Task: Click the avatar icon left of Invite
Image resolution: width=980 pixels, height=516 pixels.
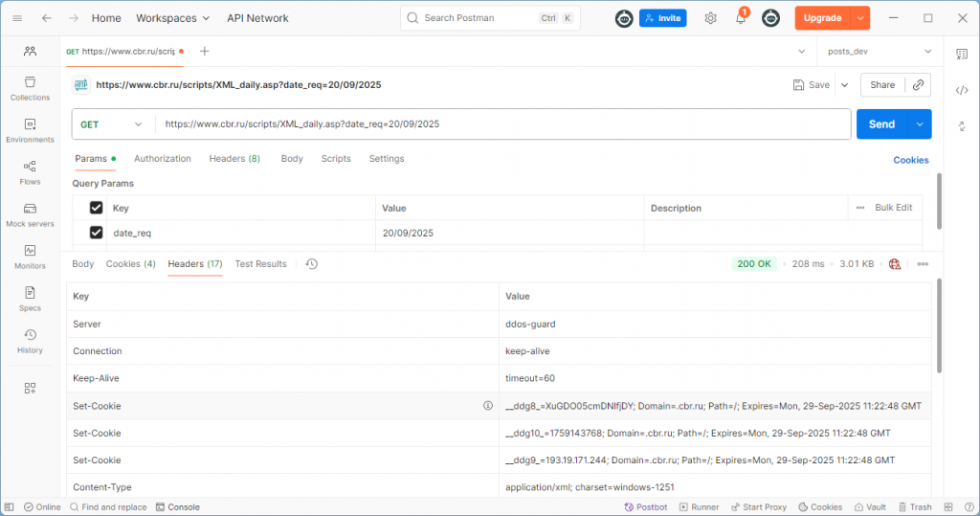Action: click(x=624, y=18)
